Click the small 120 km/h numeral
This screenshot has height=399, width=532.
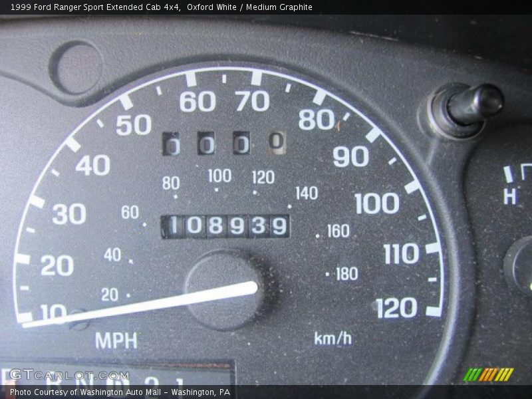263,177
